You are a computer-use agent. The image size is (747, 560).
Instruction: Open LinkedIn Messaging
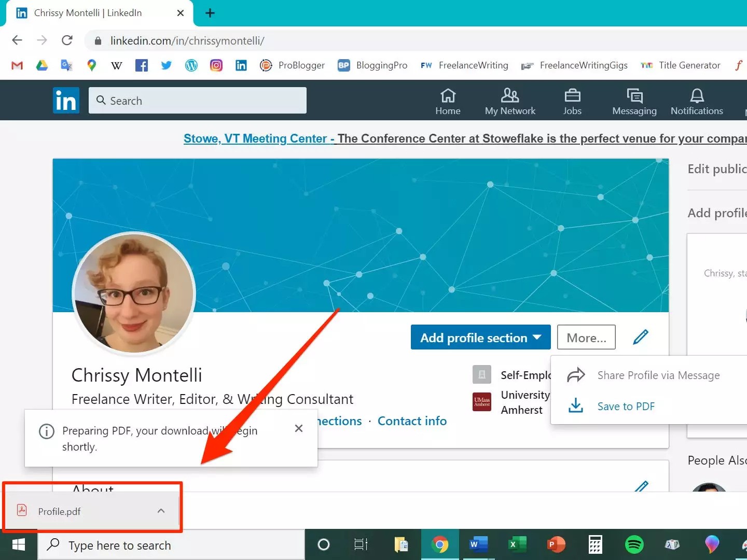[634, 102]
